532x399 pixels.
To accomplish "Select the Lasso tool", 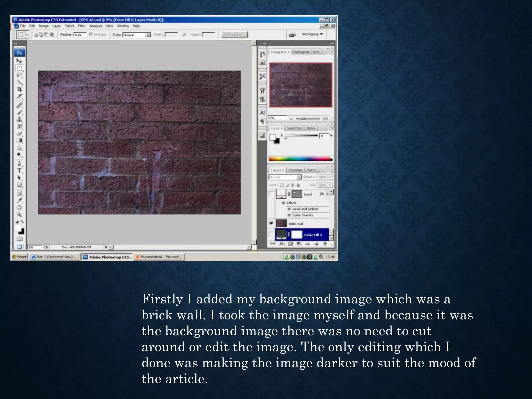I will click(x=19, y=75).
